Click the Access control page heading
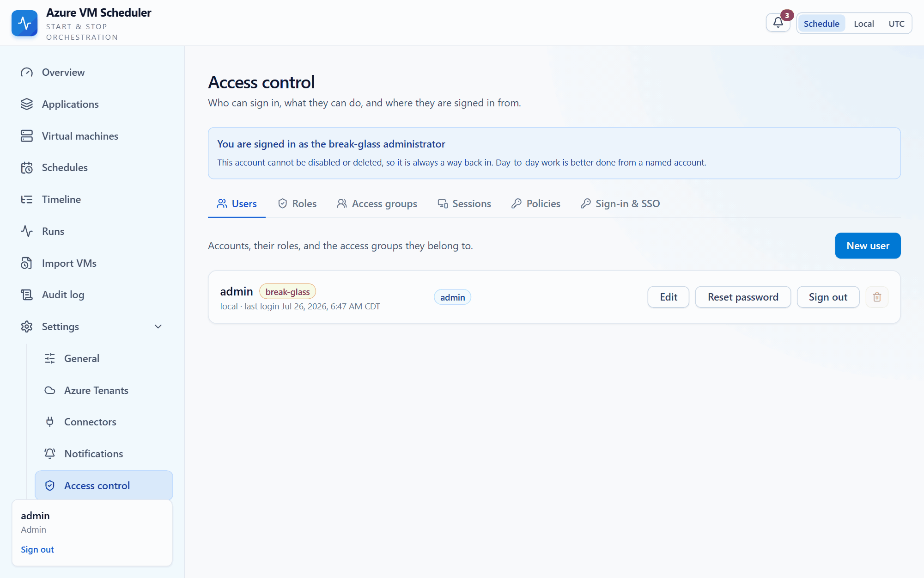This screenshot has width=924, height=578. [x=261, y=82]
